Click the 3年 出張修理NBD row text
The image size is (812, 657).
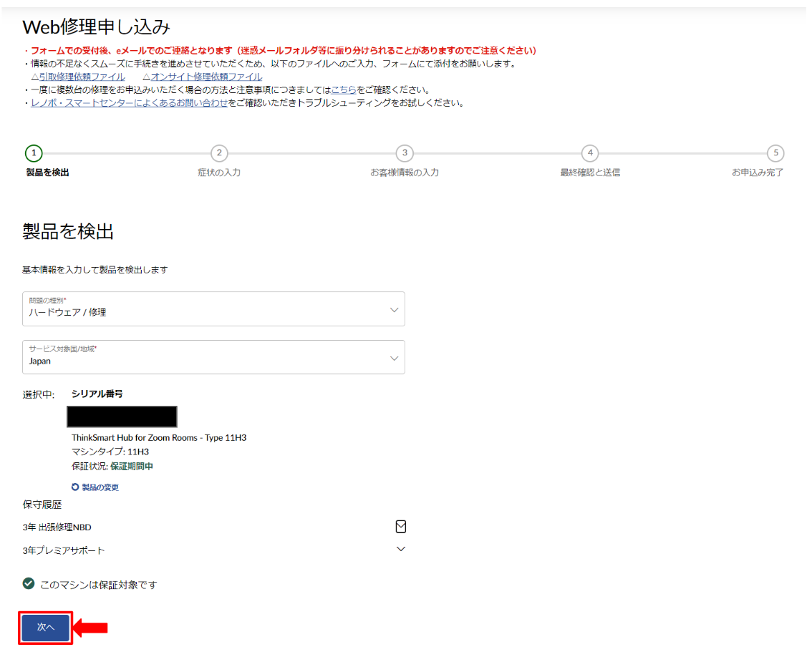click(57, 527)
